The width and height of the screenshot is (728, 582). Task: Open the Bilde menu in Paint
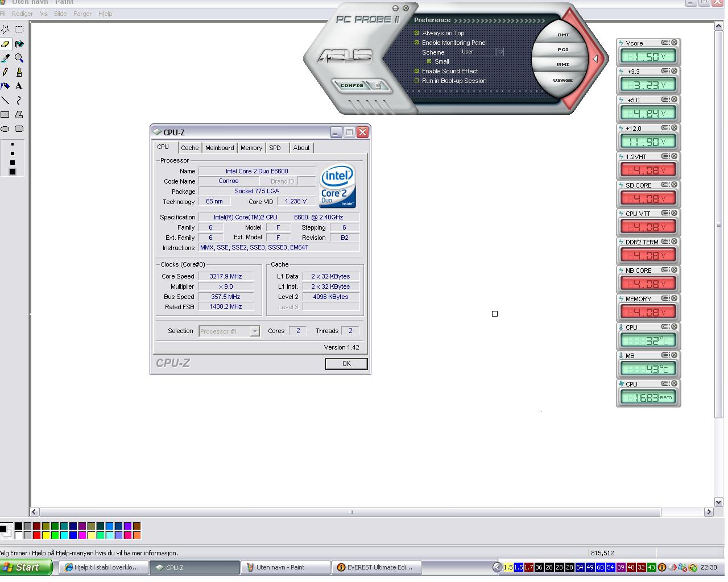(60, 14)
